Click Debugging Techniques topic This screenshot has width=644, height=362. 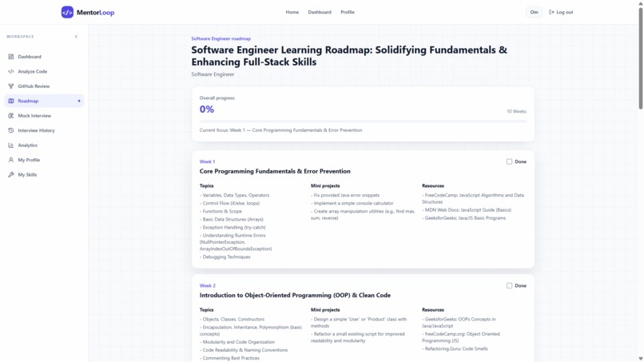pos(225,257)
